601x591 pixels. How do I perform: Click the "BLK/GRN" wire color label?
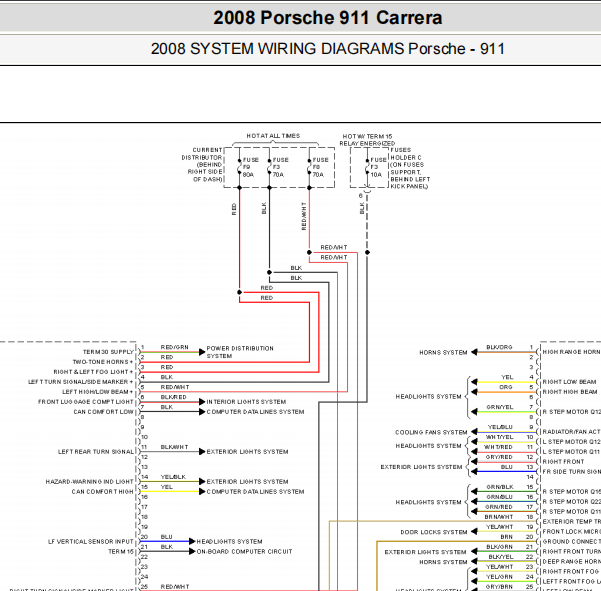coord(499,547)
